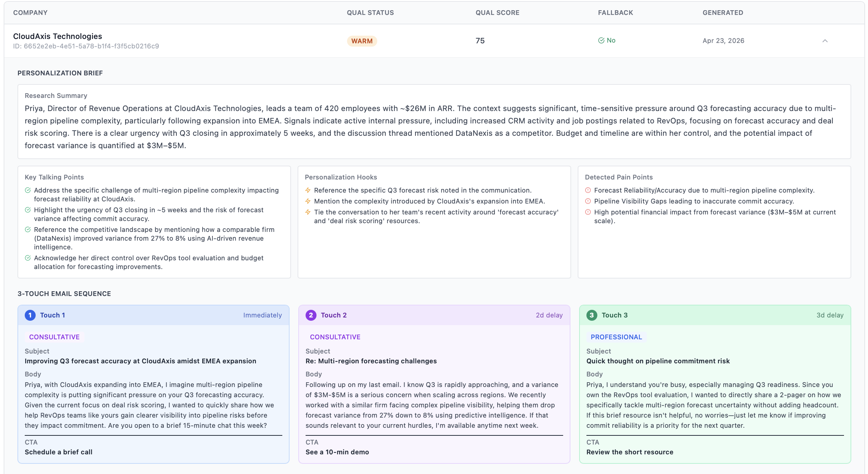Image resolution: width=868 pixels, height=474 pixels.
Task: Click the CONSULTATIVE tag in Touch 2
Action: tap(335, 337)
